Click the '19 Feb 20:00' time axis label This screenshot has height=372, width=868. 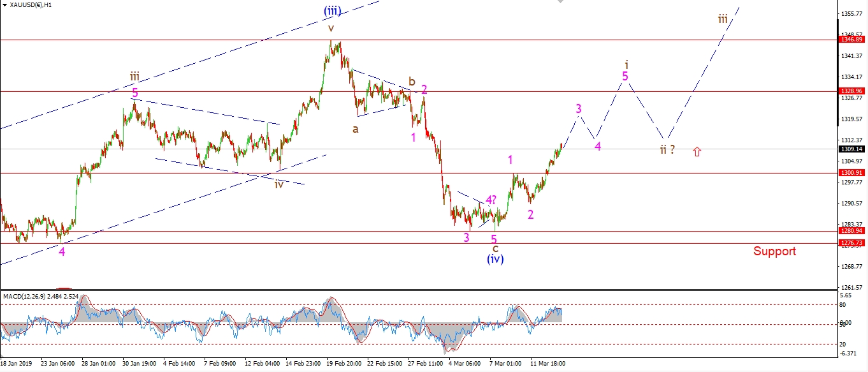pos(343,364)
